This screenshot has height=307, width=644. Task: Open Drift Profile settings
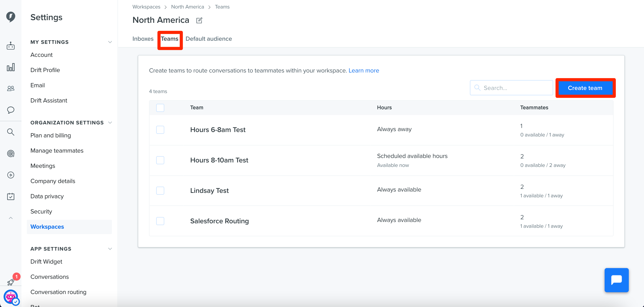tap(45, 70)
